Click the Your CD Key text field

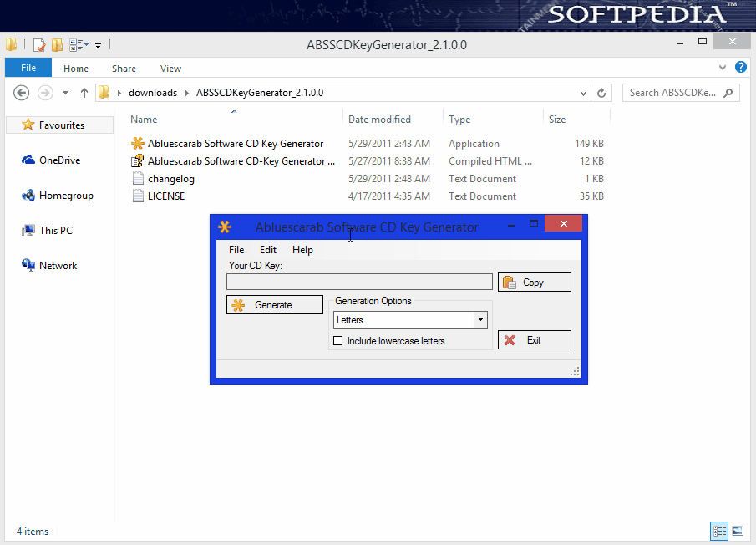360,283
